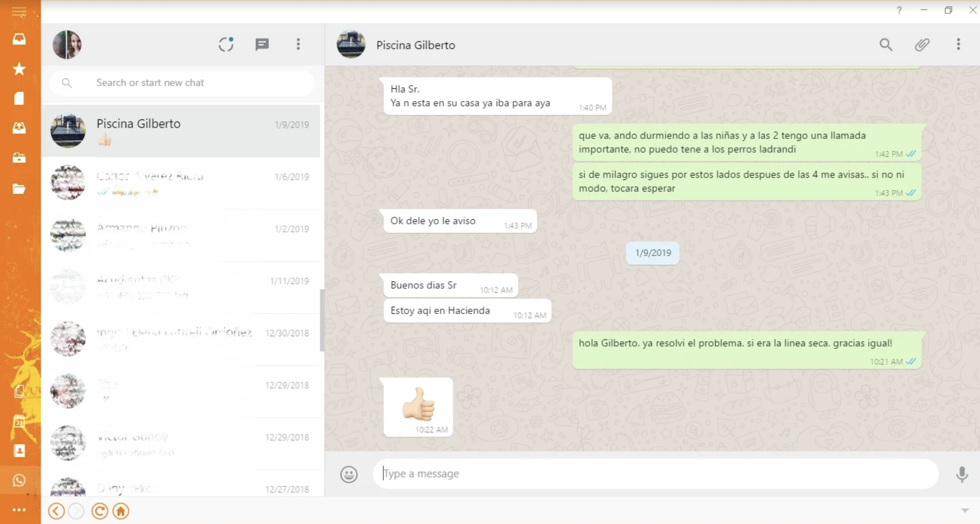Expand more sidebar items ellipsis
The width and height of the screenshot is (980, 524).
(x=19, y=510)
